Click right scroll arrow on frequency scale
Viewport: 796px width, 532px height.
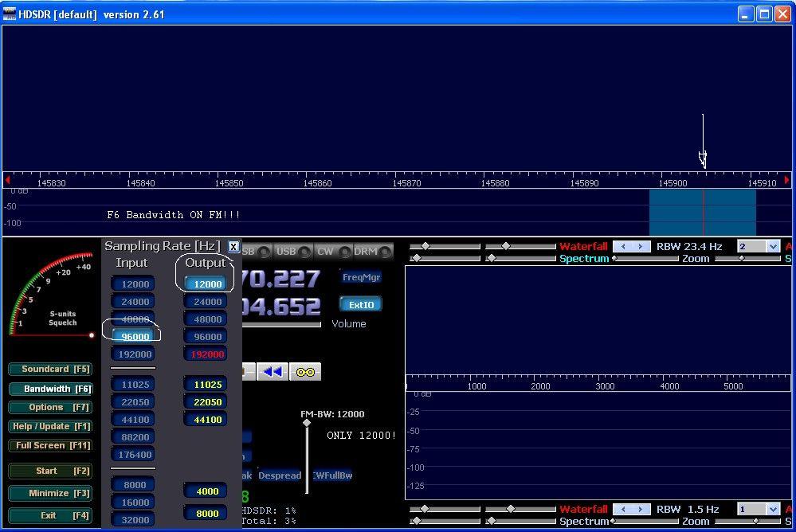[x=788, y=181]
